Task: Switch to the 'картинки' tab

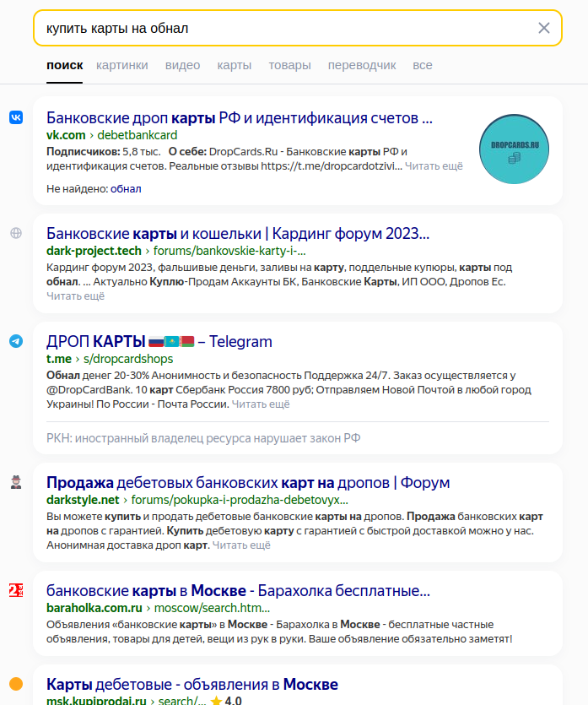Action: click(x=121, y=65)
